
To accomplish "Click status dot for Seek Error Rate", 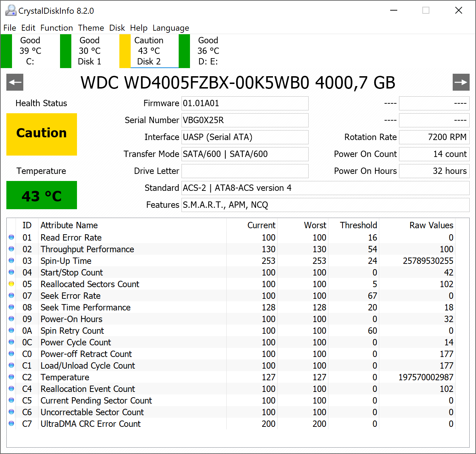I will click(11, 296).
